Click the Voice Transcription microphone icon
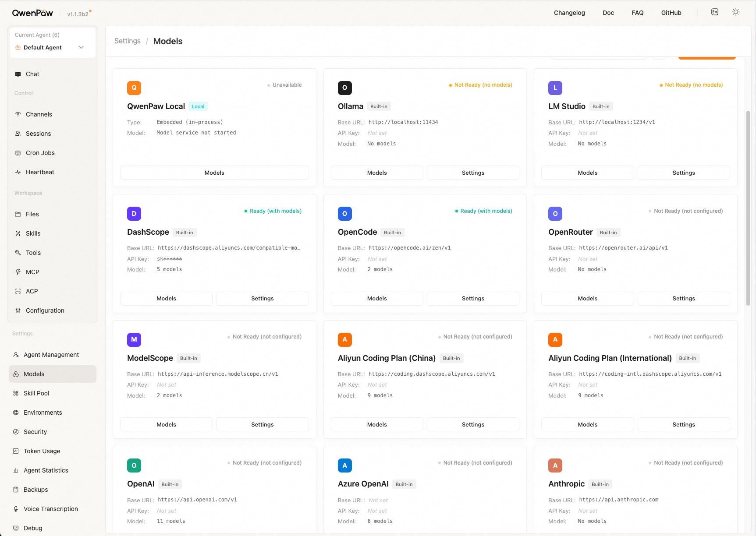This screenshot has width=756, height=536. (x=16, y=509)
